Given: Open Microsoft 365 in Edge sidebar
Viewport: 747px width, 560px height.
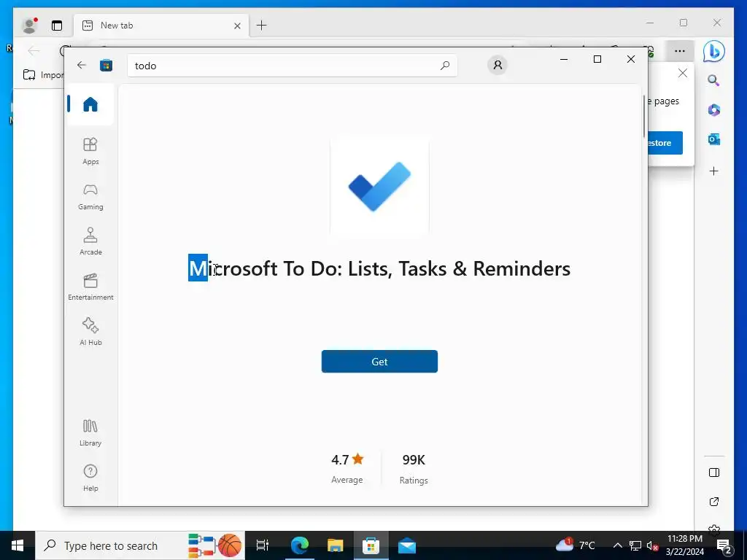Looking at the screenshot, I should (x=713, y=110).
